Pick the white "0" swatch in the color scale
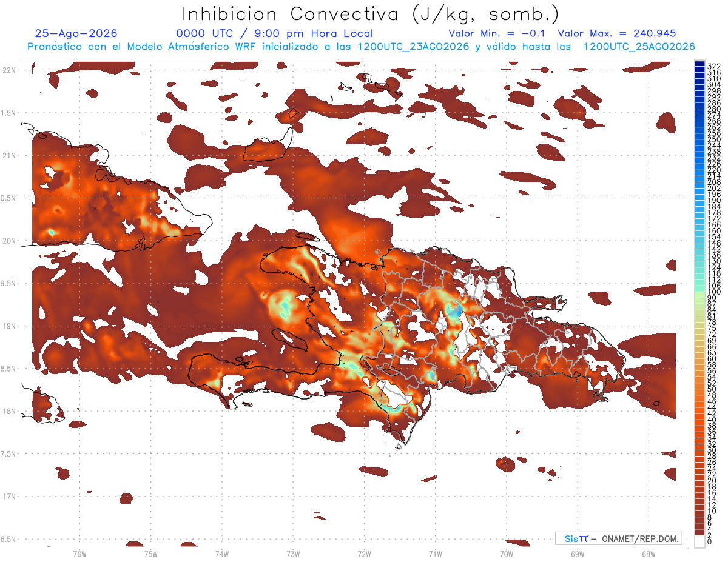This screenshot has height=562, width=728. coord(700,541)
